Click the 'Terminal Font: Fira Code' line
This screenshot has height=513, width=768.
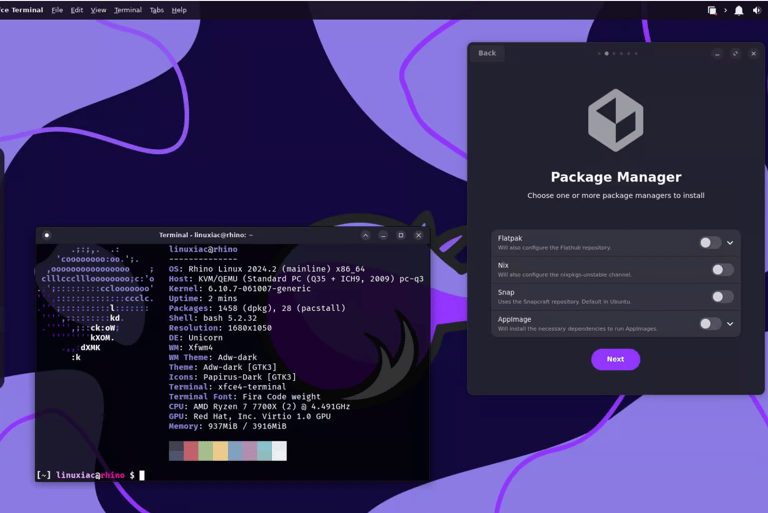pyautogui.click(x=244, y=396)
